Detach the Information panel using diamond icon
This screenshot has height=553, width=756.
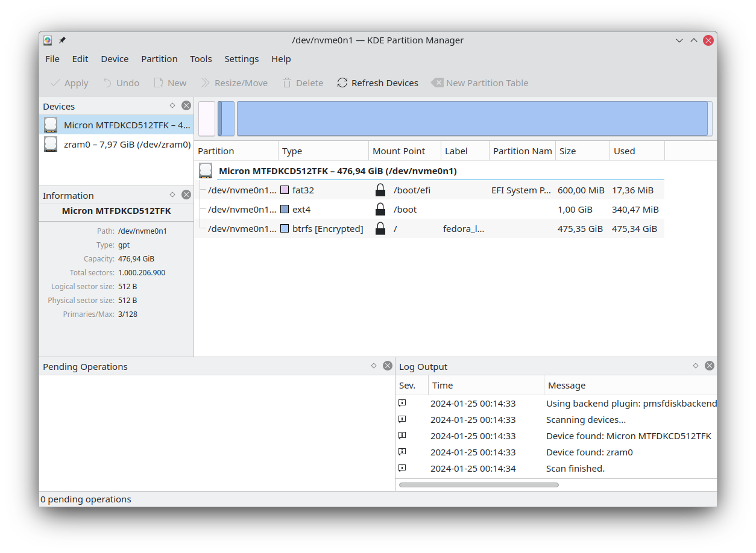pos(172,195)
